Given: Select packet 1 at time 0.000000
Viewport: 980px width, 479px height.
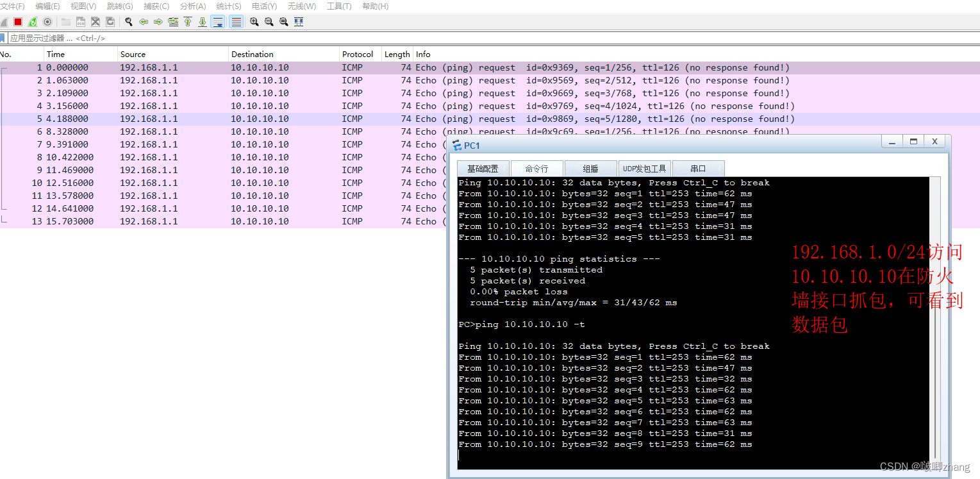Looking at the screenshot, I should 490,68.
